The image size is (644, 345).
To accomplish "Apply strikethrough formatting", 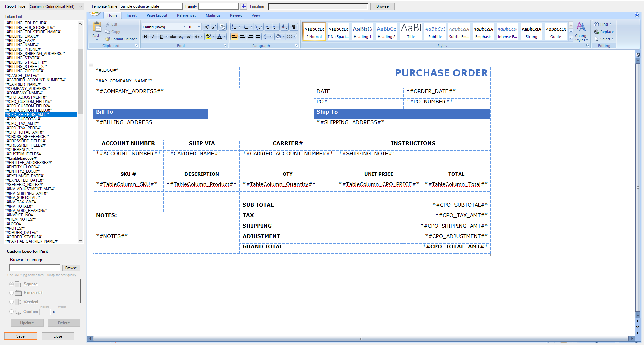I will click(173, 37).
